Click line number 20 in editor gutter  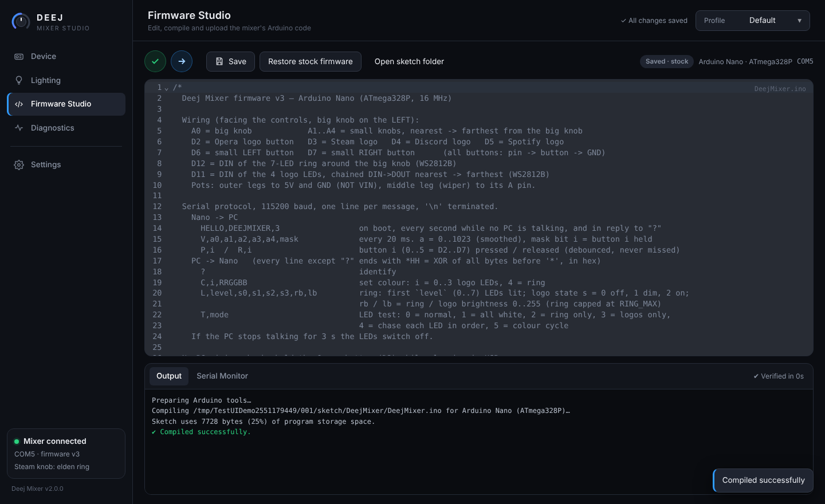click(157, 293)
